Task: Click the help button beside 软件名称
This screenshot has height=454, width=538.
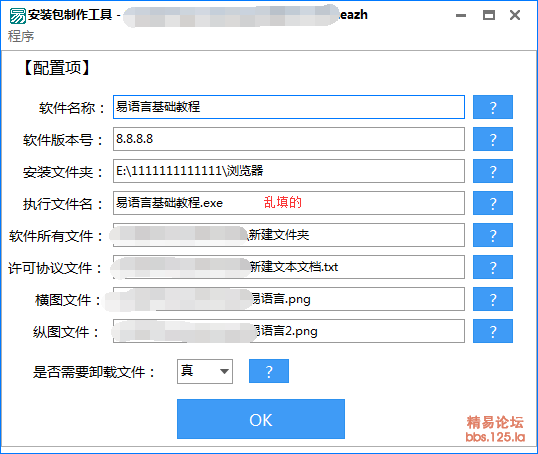Action: tap(493, 107)
